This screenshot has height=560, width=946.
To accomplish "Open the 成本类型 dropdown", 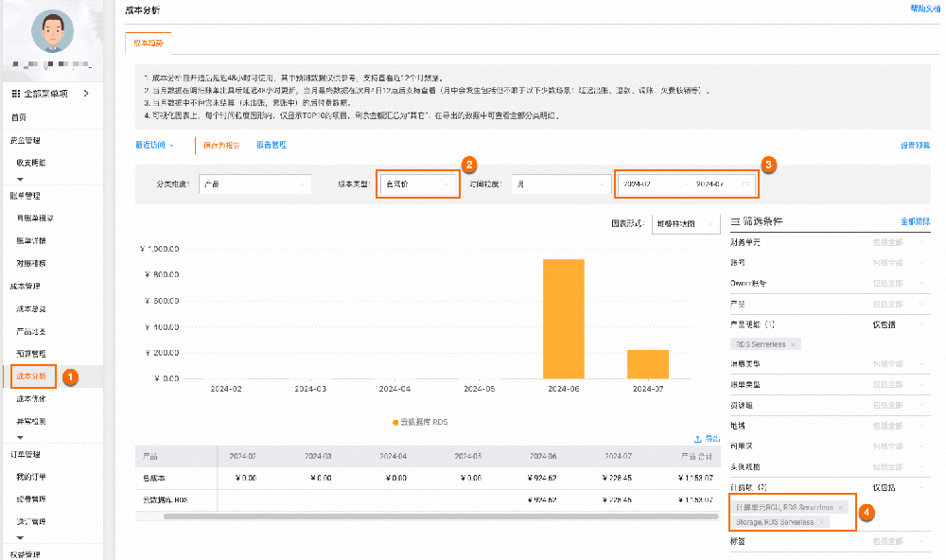I will click(417, 184).
